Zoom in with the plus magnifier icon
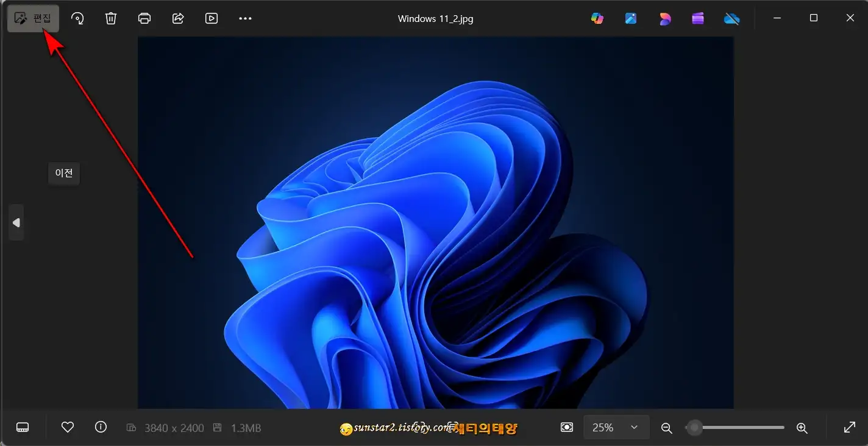The height and width of the screenshot is (446, 868). click(802, 428)
